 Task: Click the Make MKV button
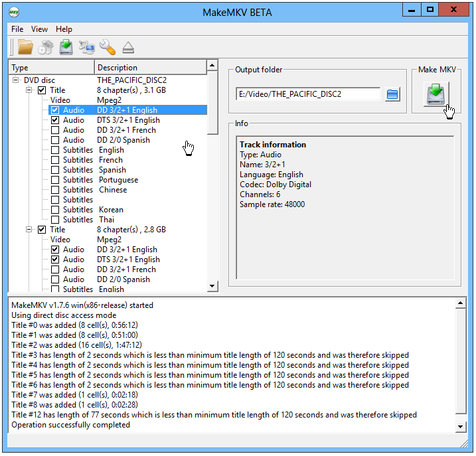pos(436,94)
